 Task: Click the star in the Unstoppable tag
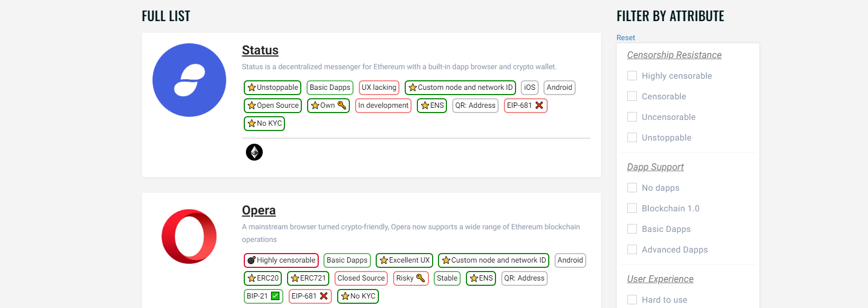(252, 87)
